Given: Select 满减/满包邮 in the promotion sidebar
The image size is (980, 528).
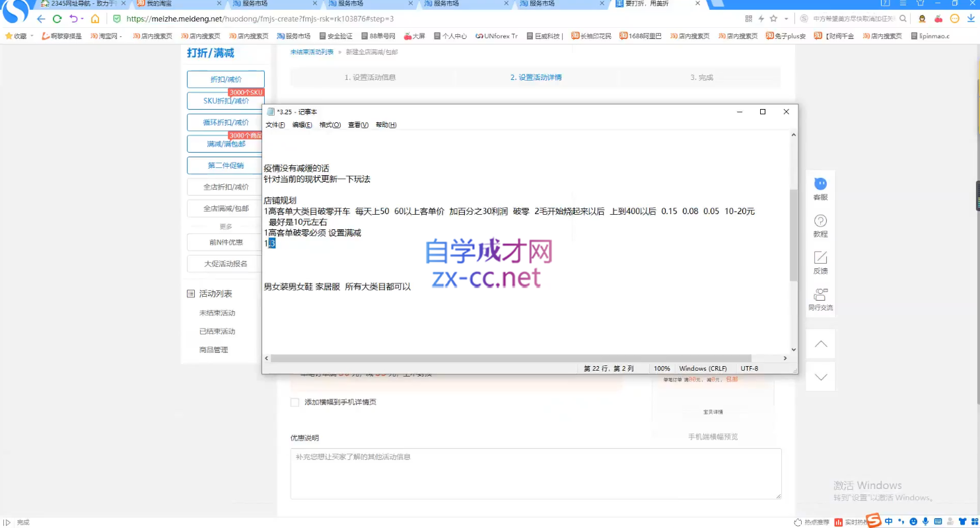Looking at the screenshot, I should pyautogui.click(x=226, y=143).
